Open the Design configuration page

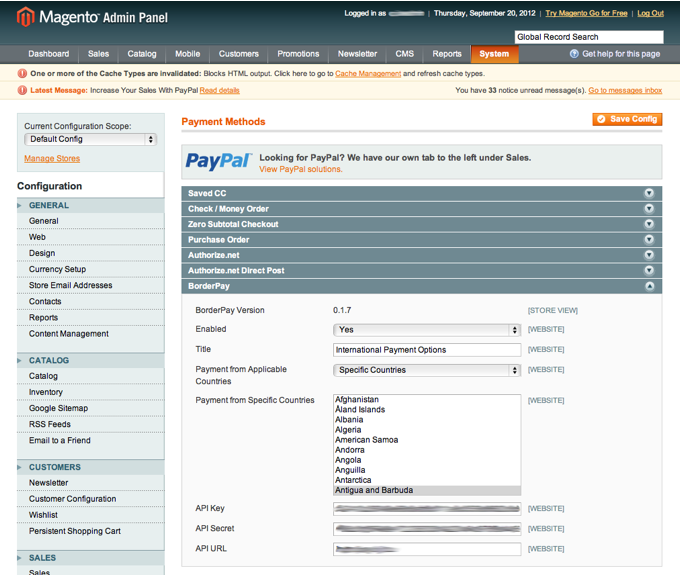tap(91, 253)
